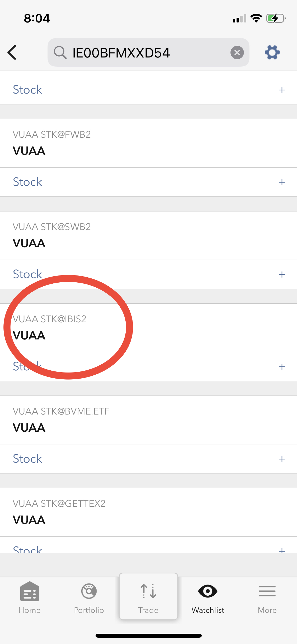Viewport: 297px width, 644px height.
Task: Add the VUAA STK@FWB2 stock with plus
Action: [282, 182]
